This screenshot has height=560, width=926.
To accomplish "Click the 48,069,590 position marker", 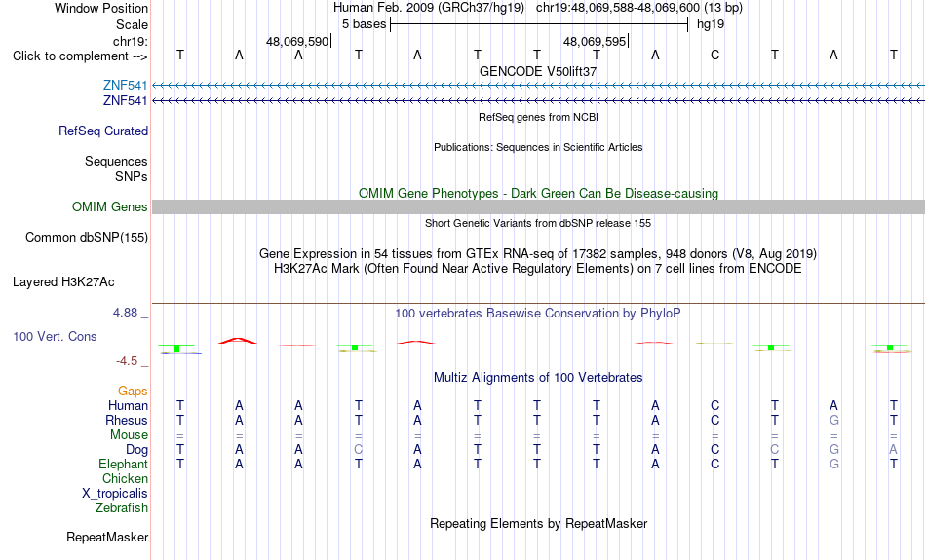I will pyautogui.click(x=297, y=41).
